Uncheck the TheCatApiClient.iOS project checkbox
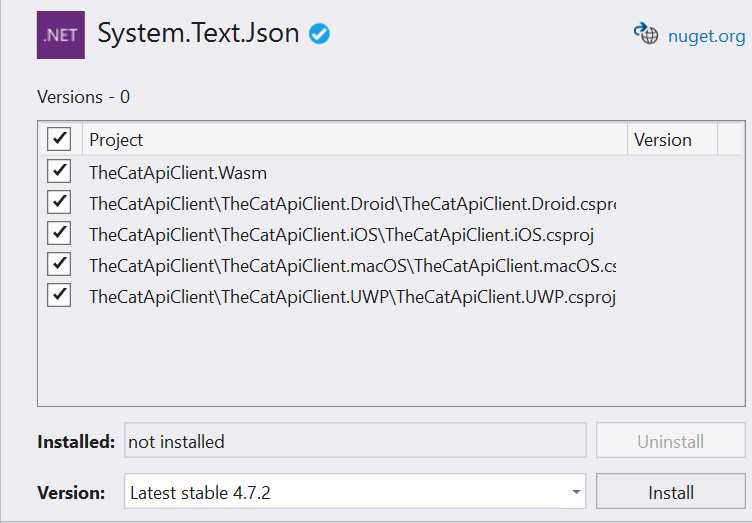Image resolution: width=752 pixels, height=523 pixels. click(x=59, y=233)
